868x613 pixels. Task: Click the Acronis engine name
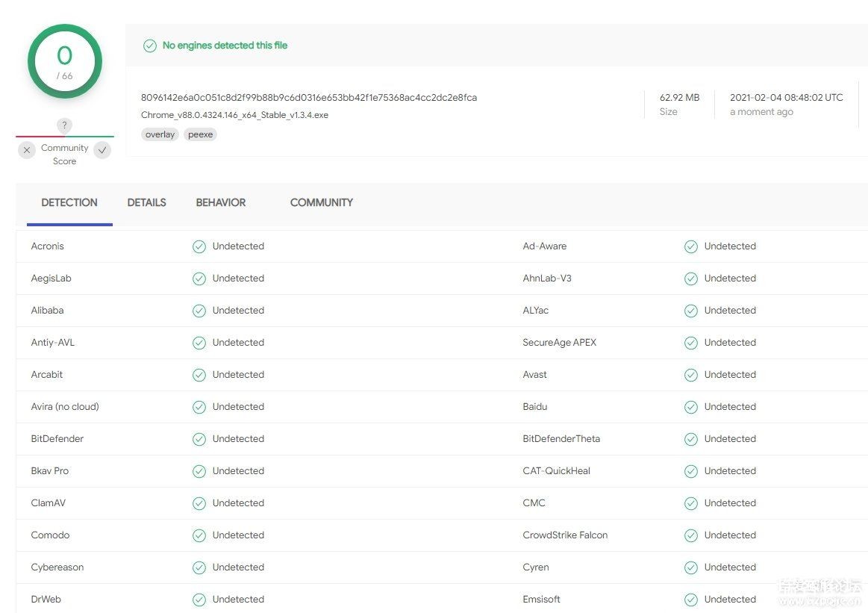pos(48,246)
